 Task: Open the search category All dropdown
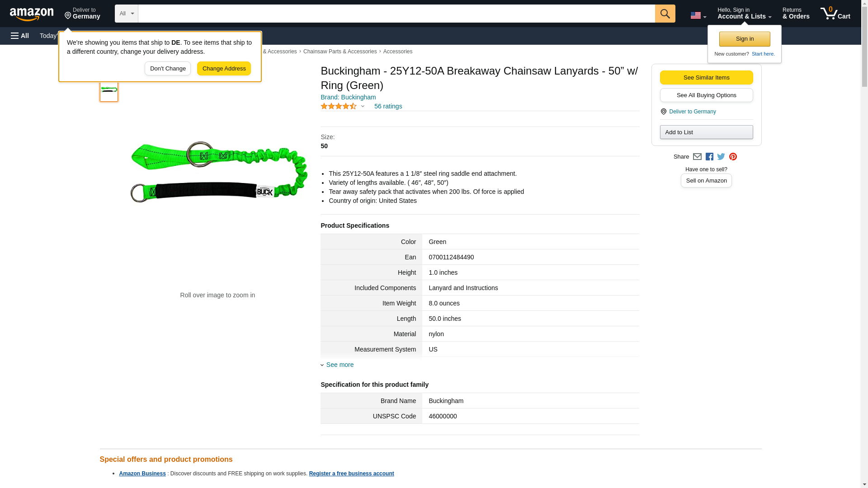(126, 14)
